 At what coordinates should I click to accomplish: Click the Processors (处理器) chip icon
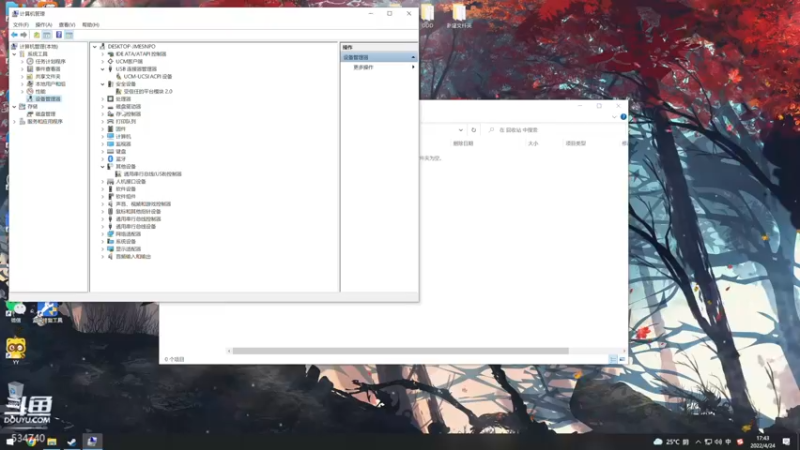click(x=110, y=99)
